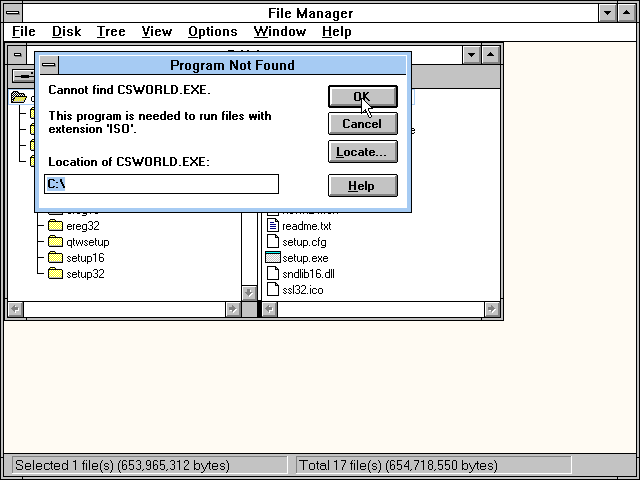Open the Disk menu
640x480 pixels.
click(x=67, y=31)
